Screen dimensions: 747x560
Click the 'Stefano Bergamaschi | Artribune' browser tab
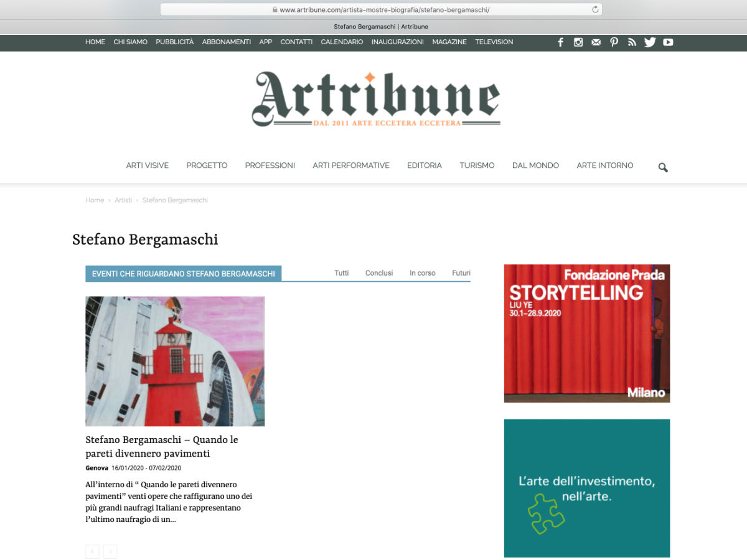tap(381, 27)
